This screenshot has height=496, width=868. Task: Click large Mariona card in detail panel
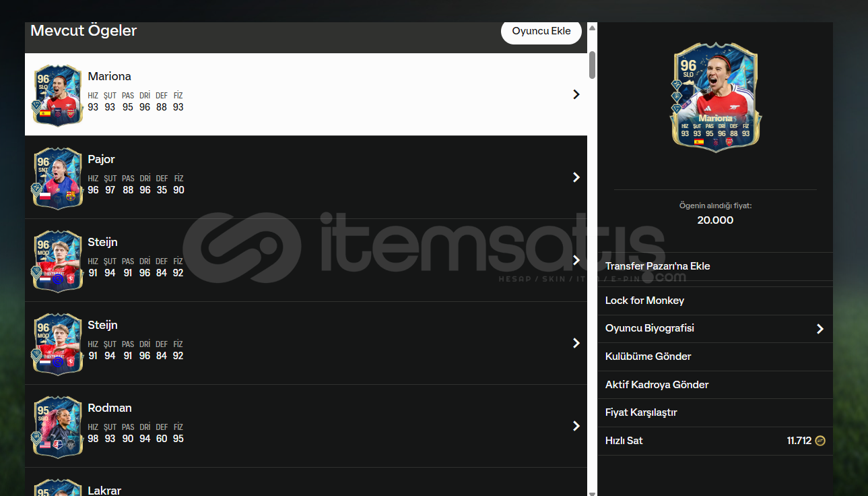[715, 97]
